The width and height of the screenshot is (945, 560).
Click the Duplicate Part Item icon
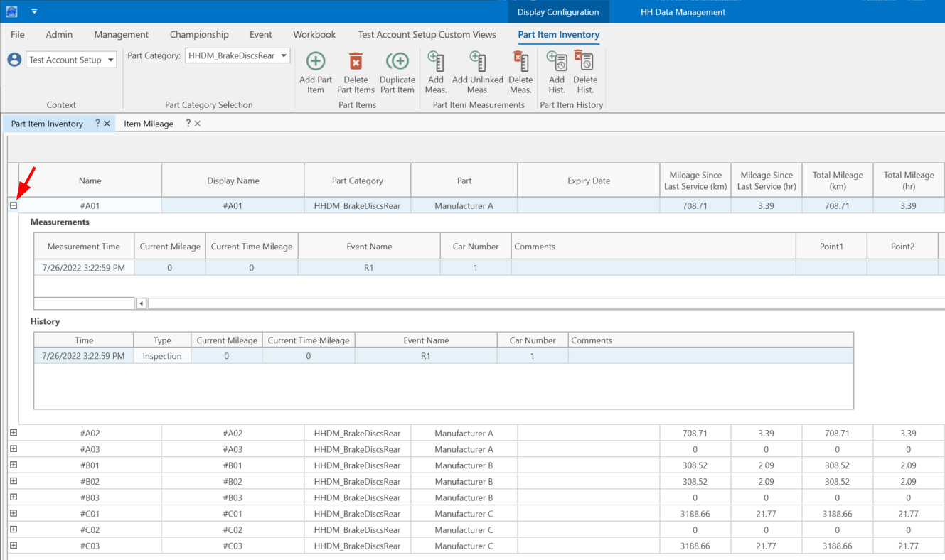pyautogui.click(x=397, y=63)
